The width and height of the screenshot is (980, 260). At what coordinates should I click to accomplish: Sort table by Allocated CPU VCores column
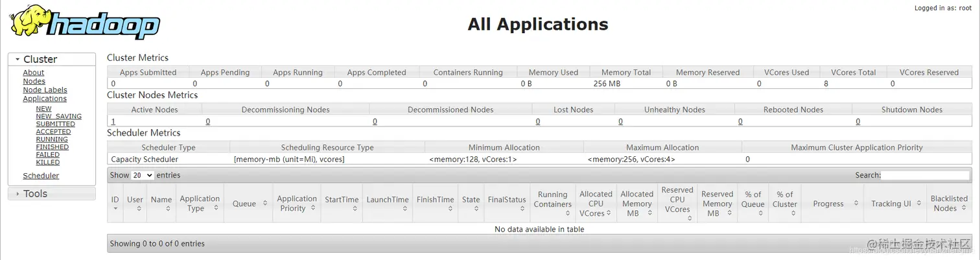(x=596, y=203)
